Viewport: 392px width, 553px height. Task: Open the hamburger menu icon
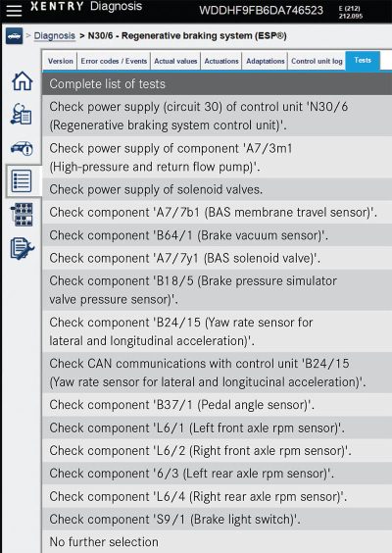(14, 10)
